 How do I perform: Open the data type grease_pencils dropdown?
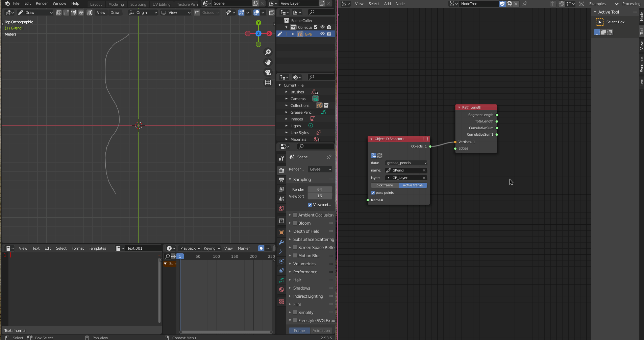(x=406, y=163)
